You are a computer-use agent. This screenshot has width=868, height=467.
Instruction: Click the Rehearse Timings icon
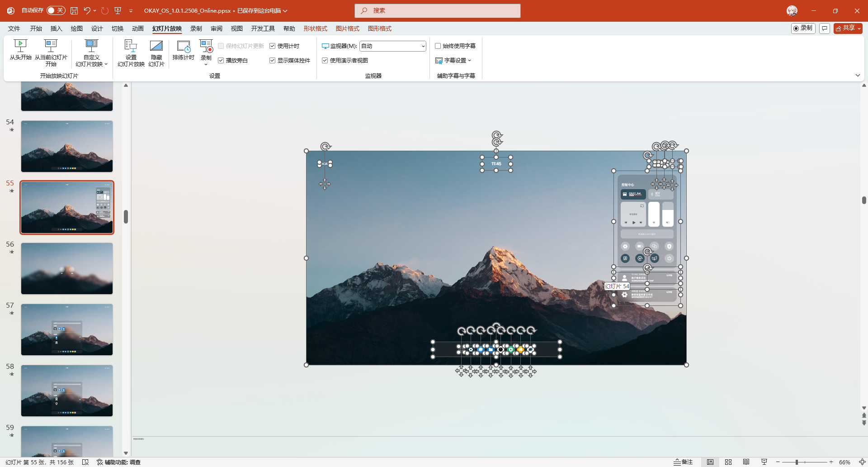click(x=183, y=46)
